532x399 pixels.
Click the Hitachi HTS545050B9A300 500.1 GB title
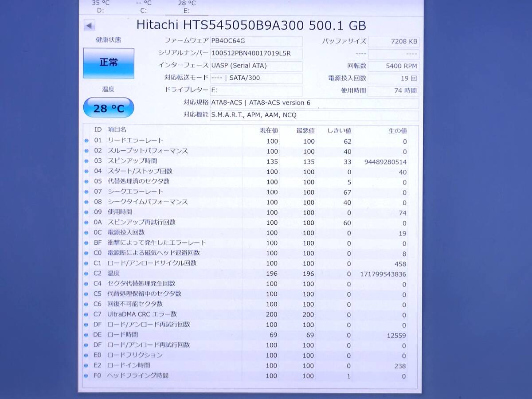(x=251, y=25)
